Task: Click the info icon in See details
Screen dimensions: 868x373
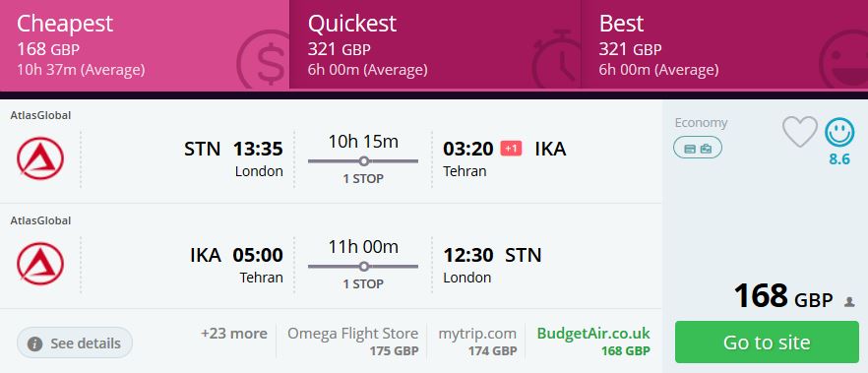Action: [x=34, y=343]
